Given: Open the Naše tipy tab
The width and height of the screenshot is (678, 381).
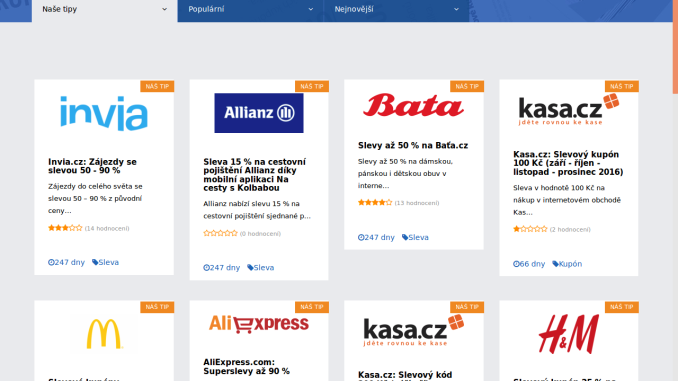Looking at the screenshot, I should click(104, 10).
